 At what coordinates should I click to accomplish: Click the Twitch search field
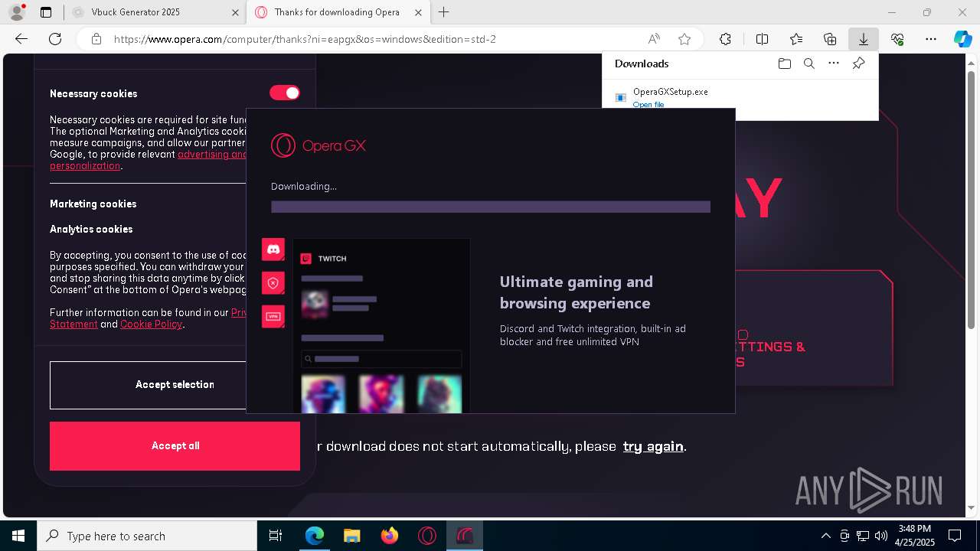point(381,359)
